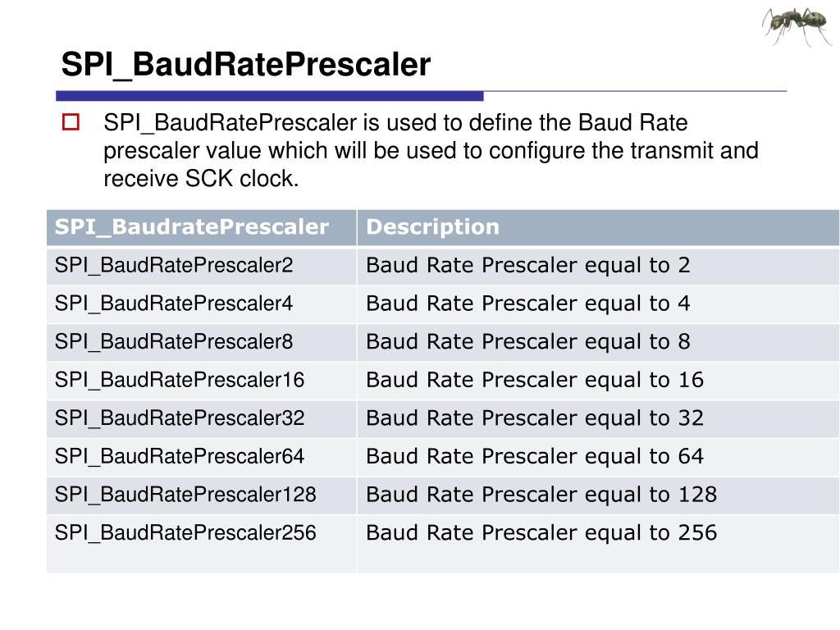Click the SPI_BaudRatePrescaler16 table cell
840x630 pixels.
pyautogui.click(x=202, y=381)
